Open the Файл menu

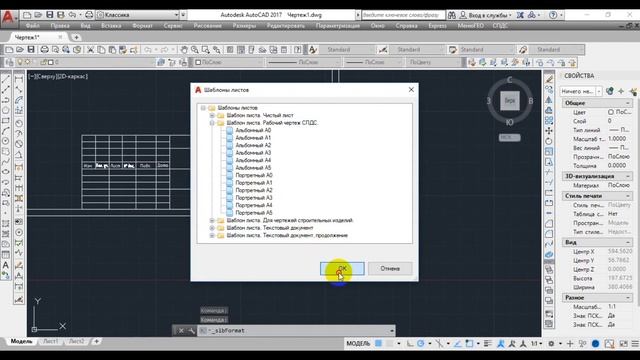pyautogui.click(x=32, y=26)
